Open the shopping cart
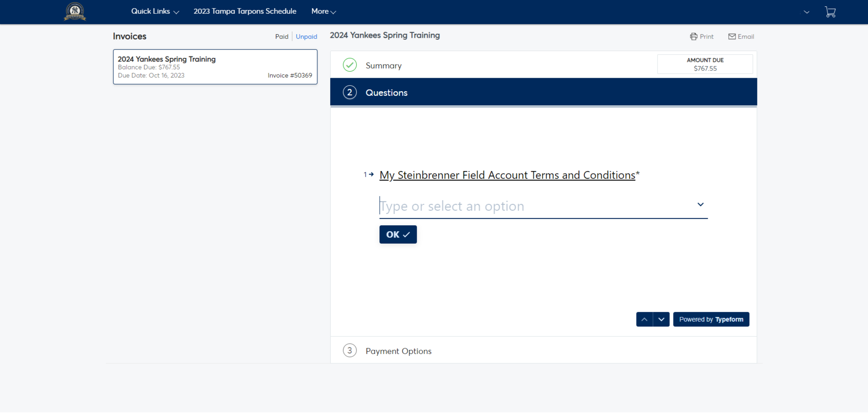The width and height of the screenshot is (868, 416). point(831,12)
